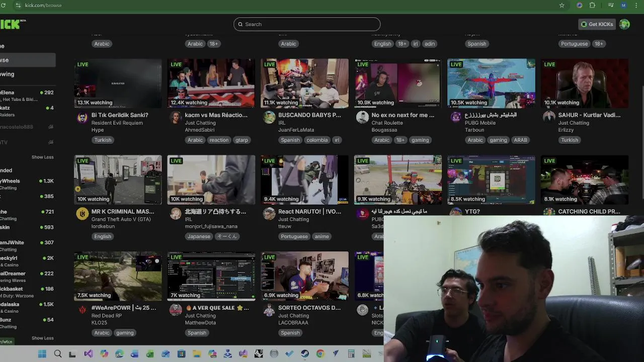Viewport: 644px width, 362px height.
Task: Open the PUBG Mobile category link
Action: click(x=480, y=123)
